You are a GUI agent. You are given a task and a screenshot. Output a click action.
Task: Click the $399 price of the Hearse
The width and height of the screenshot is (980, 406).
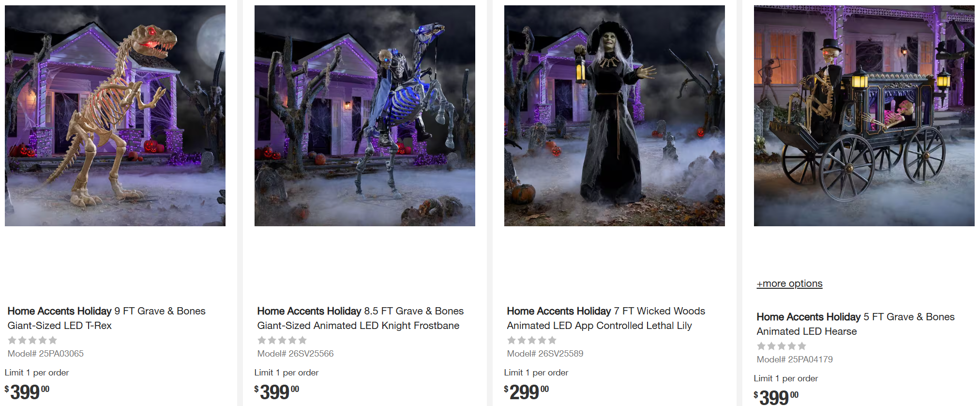point(776,397)
